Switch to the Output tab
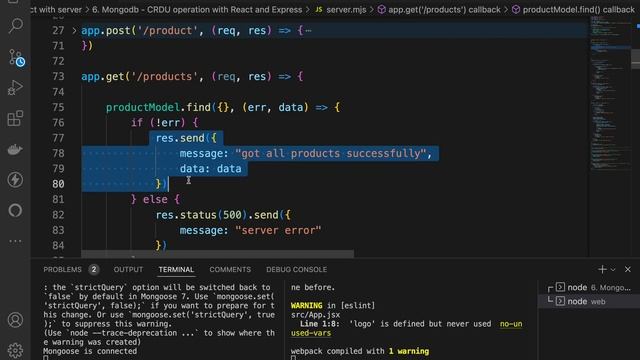The image size is (640, 360). 128,269
